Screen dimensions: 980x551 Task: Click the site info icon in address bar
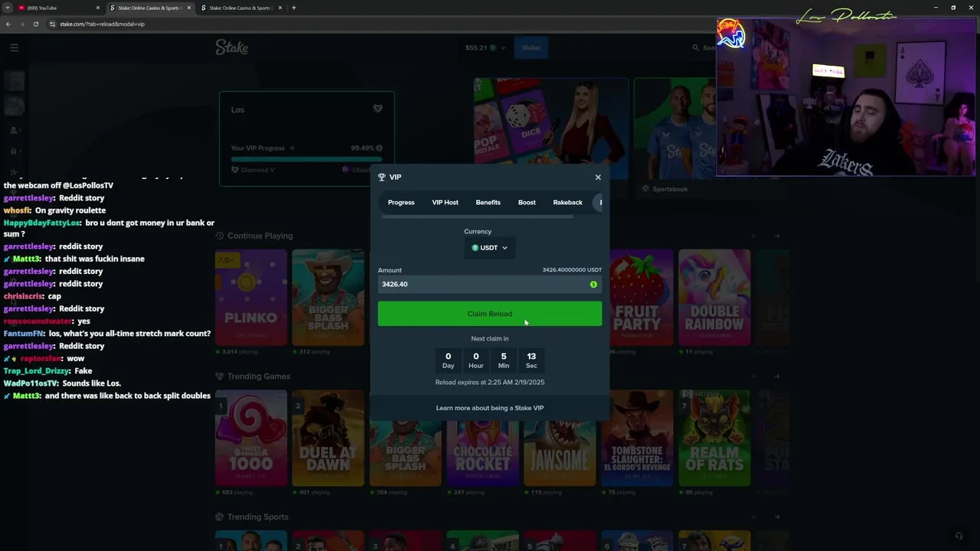click(53, 24)
